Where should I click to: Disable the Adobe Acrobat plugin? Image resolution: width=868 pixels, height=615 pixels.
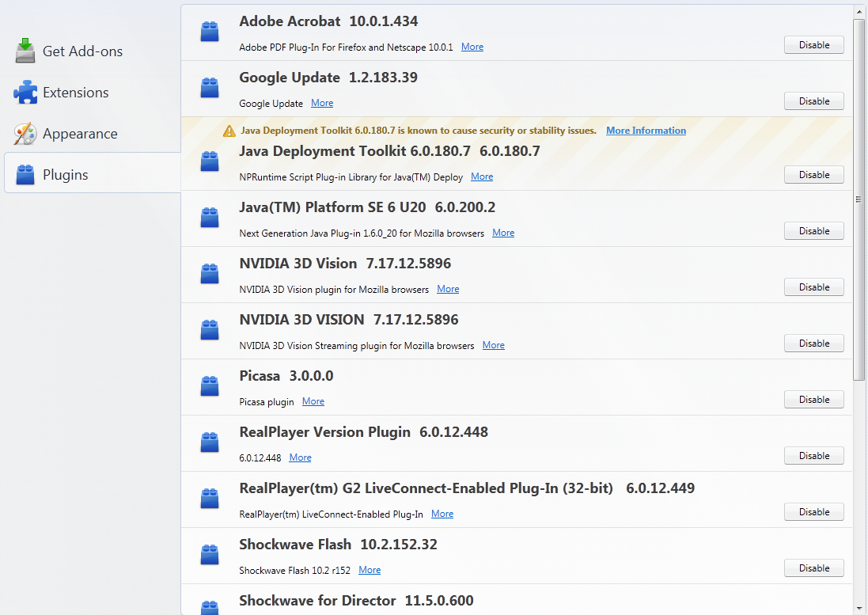click(813, 45)
